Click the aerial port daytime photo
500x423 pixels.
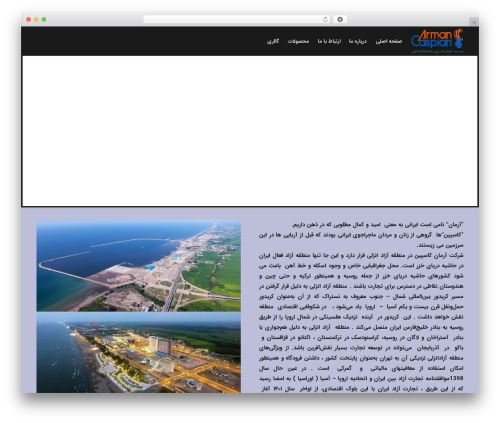[x=139, y=266]
